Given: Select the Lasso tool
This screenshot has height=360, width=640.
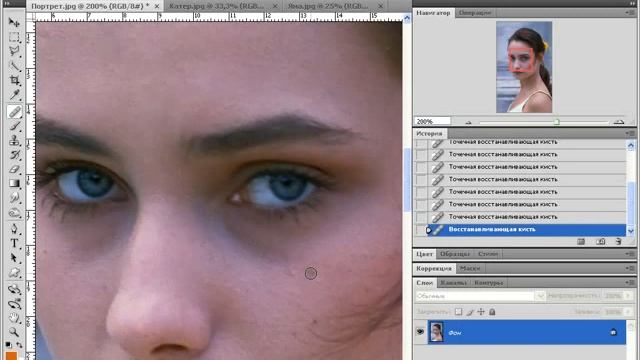Looking at the screenshot, I should coord(14,51).
